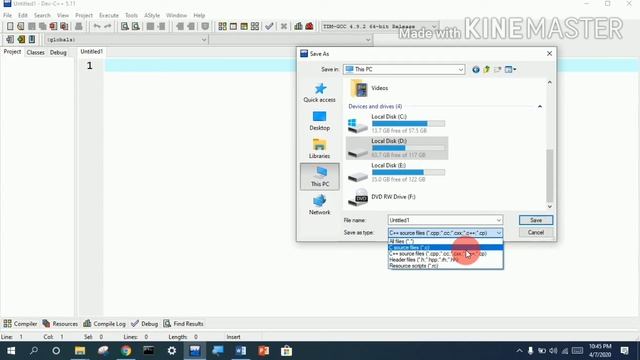Open the TDM-GCC compiler set dropdown
Image resolution: width=640 pixels, height=360 pixels.
[434, 26]
